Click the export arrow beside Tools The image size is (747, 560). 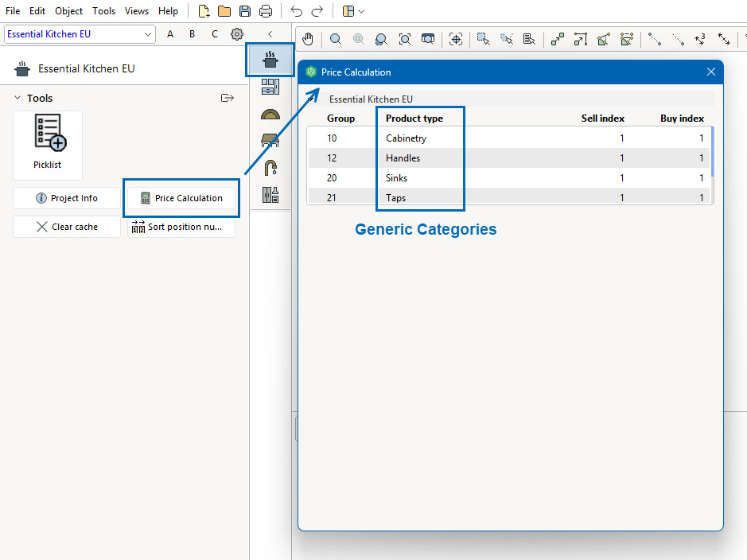pyautogui.click(x=228, y=98)
